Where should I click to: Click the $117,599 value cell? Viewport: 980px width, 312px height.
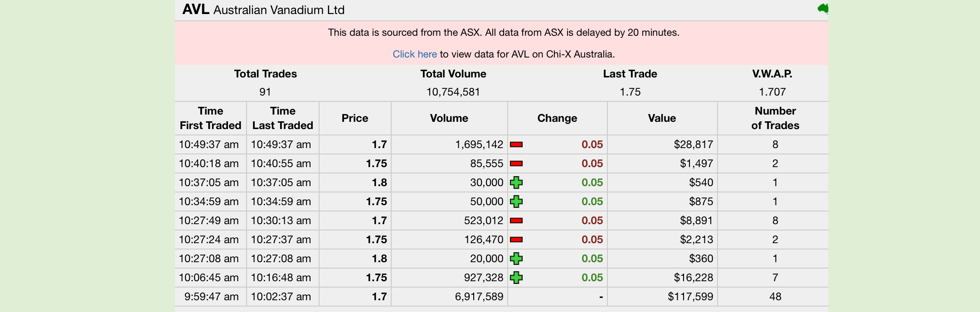click(690, 297)
